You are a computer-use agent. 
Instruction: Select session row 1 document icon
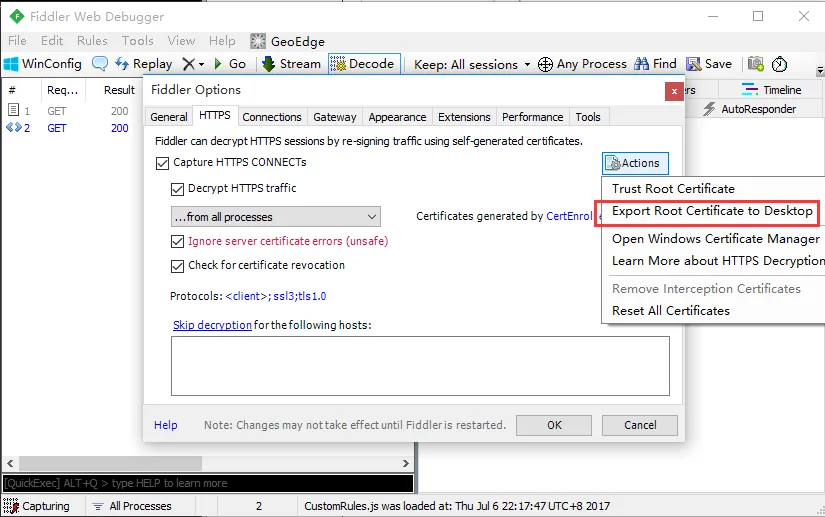[x=13, y=110]
